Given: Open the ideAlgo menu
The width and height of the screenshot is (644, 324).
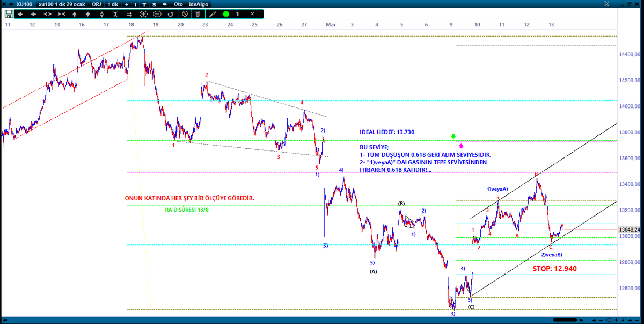Looking at the screenshot, I should click(199, 4).
